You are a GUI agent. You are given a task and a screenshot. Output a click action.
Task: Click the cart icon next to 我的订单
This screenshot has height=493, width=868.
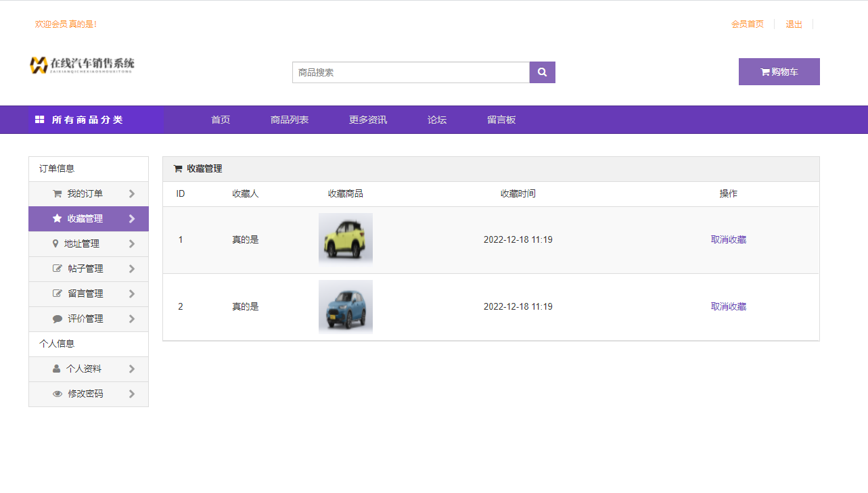(58, 194)
